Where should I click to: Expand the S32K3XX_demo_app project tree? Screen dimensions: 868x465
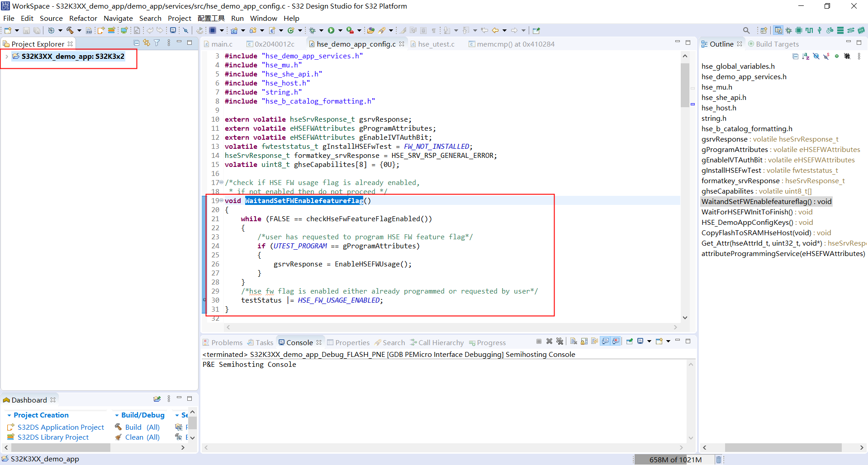coord(6,57)
